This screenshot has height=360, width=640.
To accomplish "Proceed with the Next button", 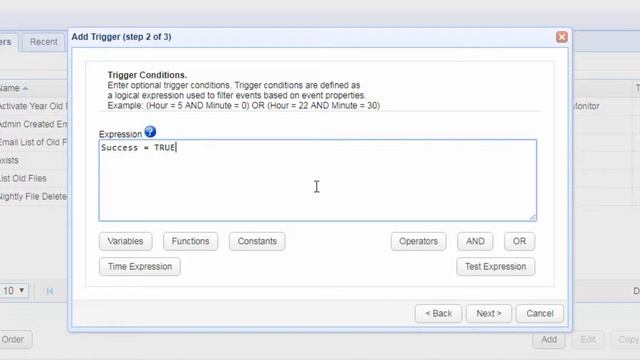I will (x=489, y=313).
